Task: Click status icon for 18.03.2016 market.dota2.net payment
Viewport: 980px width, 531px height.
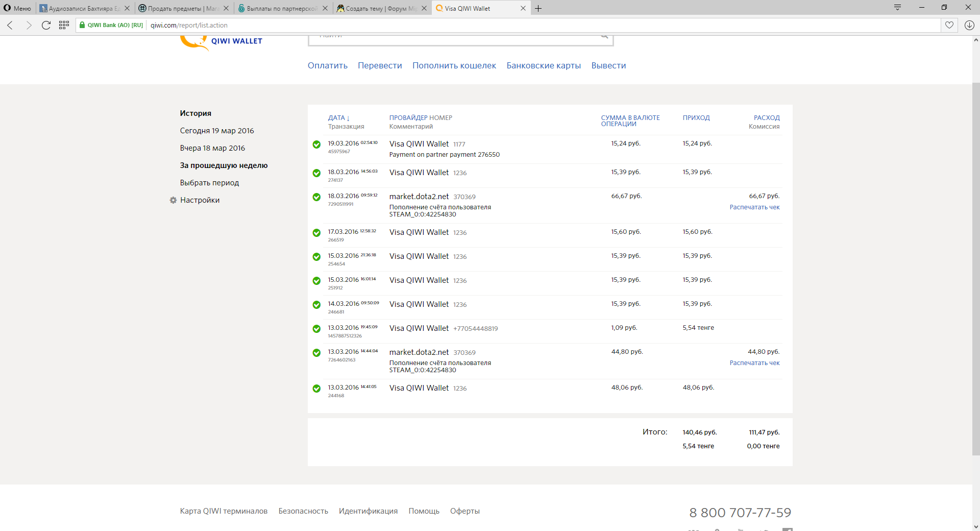Action: (x=316, y=197)
